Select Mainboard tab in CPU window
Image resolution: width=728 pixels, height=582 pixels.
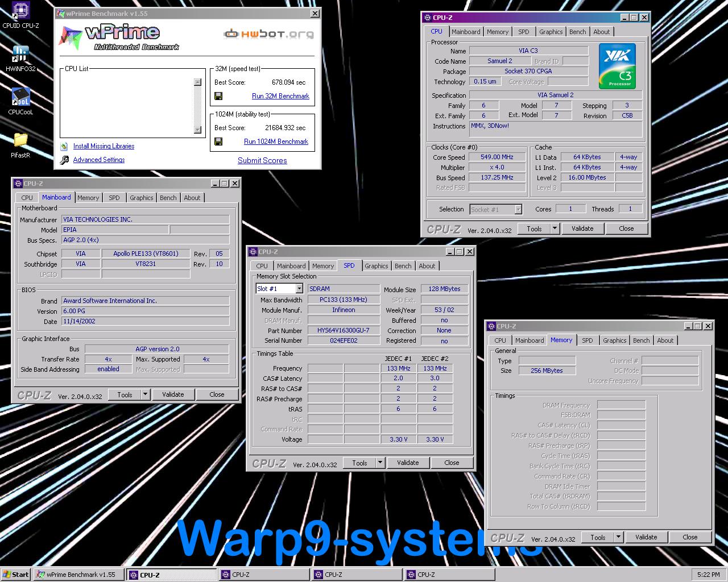click(x=466, y=32)
